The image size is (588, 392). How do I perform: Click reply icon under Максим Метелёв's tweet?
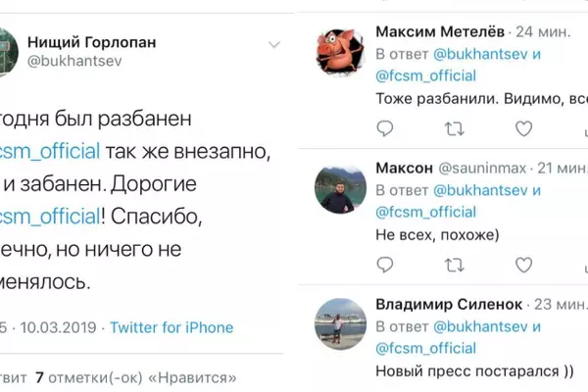[385, 128]
